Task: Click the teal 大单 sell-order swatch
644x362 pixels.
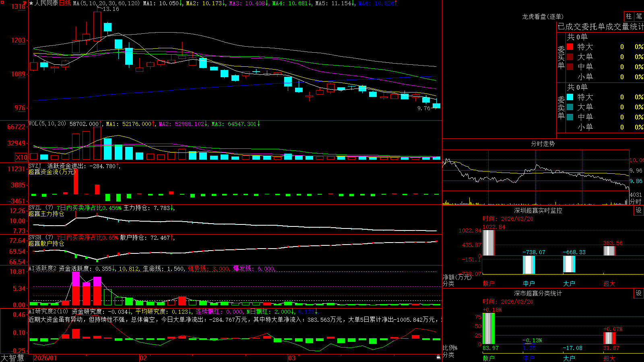Action: click(570, 107)
